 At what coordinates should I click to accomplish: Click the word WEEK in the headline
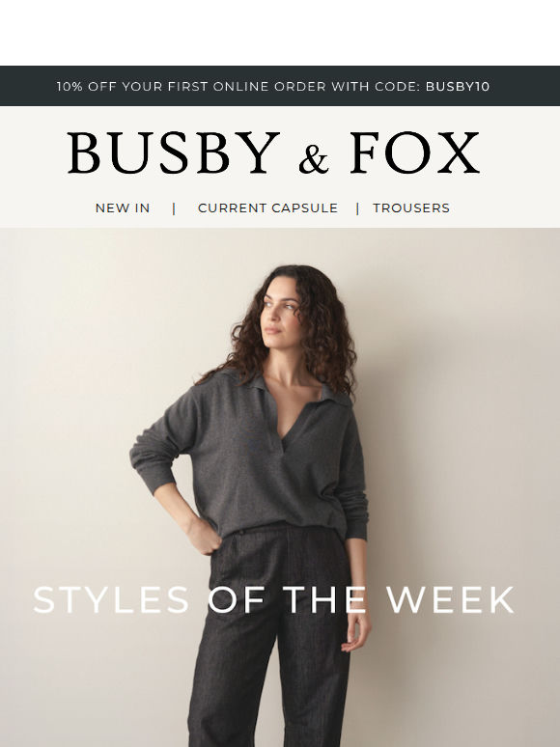click(451, 599)
